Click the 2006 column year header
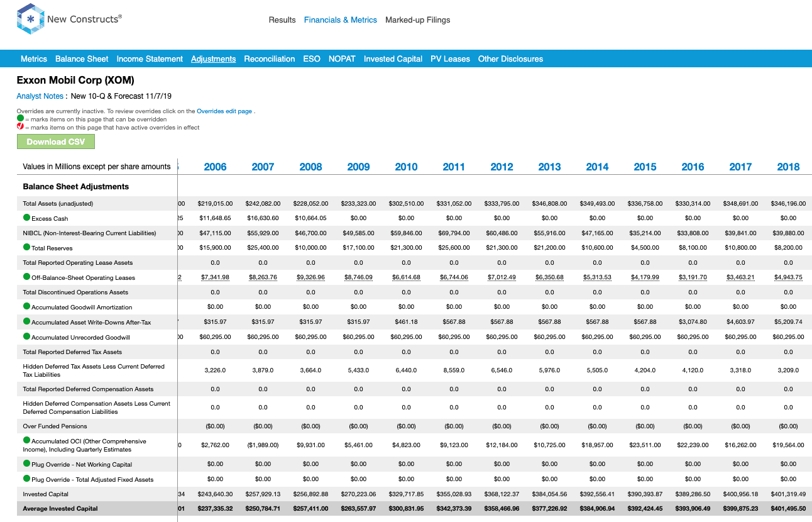The width and height of the screenshot is (812, 522). pos(215,167)
